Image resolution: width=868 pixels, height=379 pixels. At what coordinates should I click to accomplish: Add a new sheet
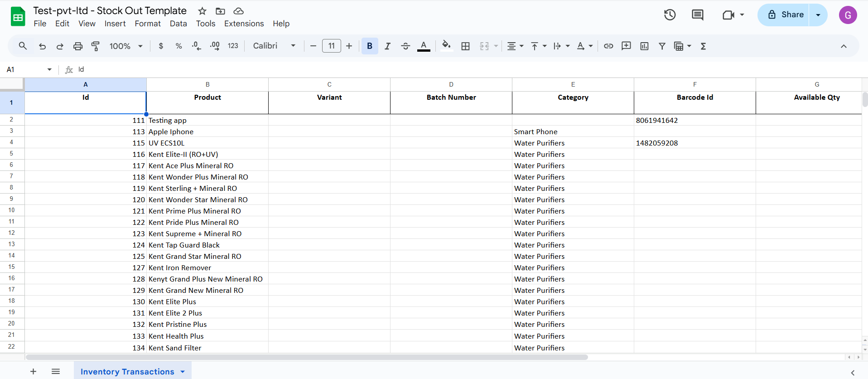33,371
